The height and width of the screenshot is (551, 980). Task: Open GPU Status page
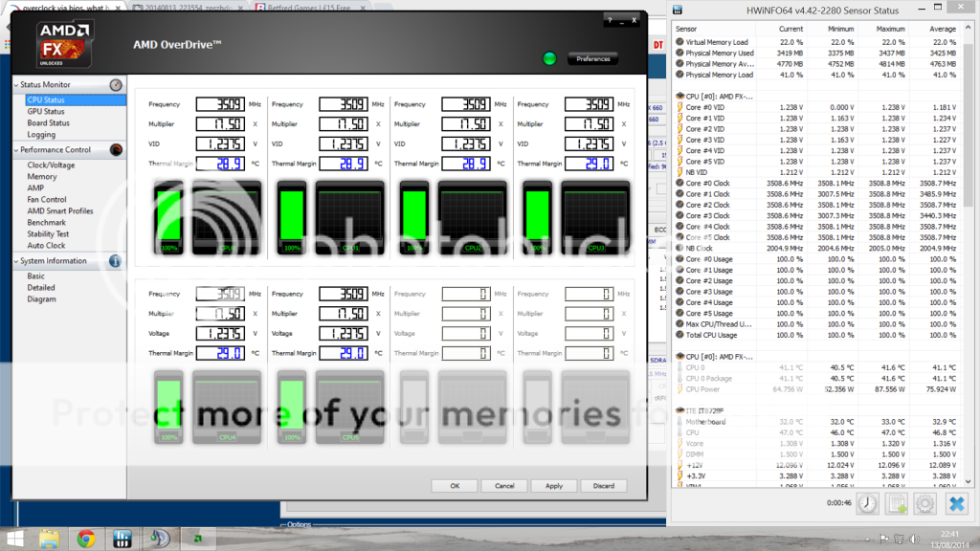click(x=46, y=111)
